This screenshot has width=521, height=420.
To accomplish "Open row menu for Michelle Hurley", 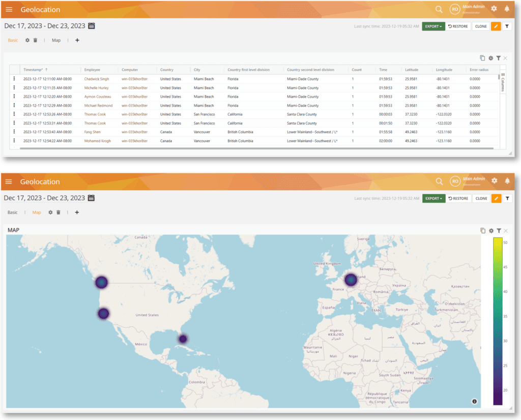I will point(14,87).
